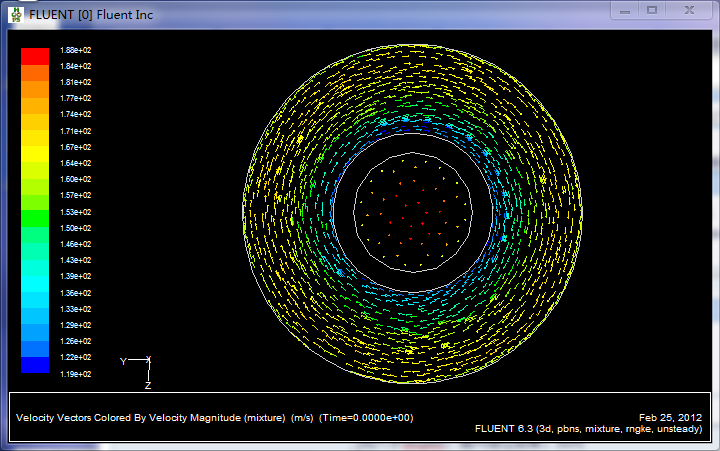720x451 pixels.
Task: Select the 1.53e+02 legend value
Action: 76,212
